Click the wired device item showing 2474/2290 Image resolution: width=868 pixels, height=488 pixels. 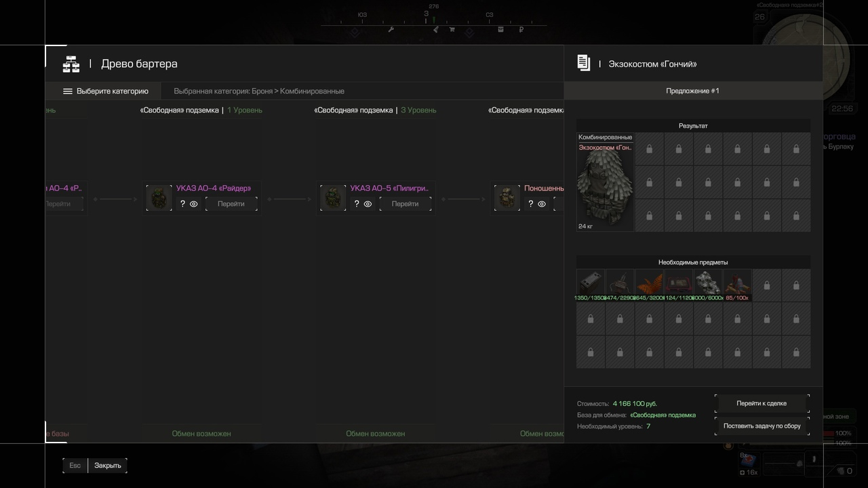coord(620,285)
